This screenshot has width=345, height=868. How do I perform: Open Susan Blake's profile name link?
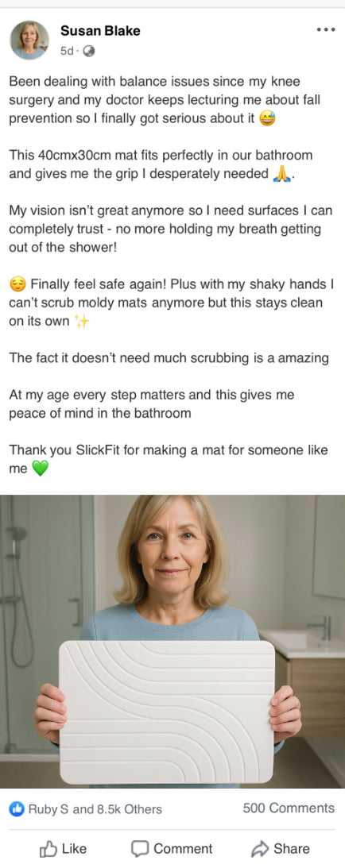coord(100,31)
